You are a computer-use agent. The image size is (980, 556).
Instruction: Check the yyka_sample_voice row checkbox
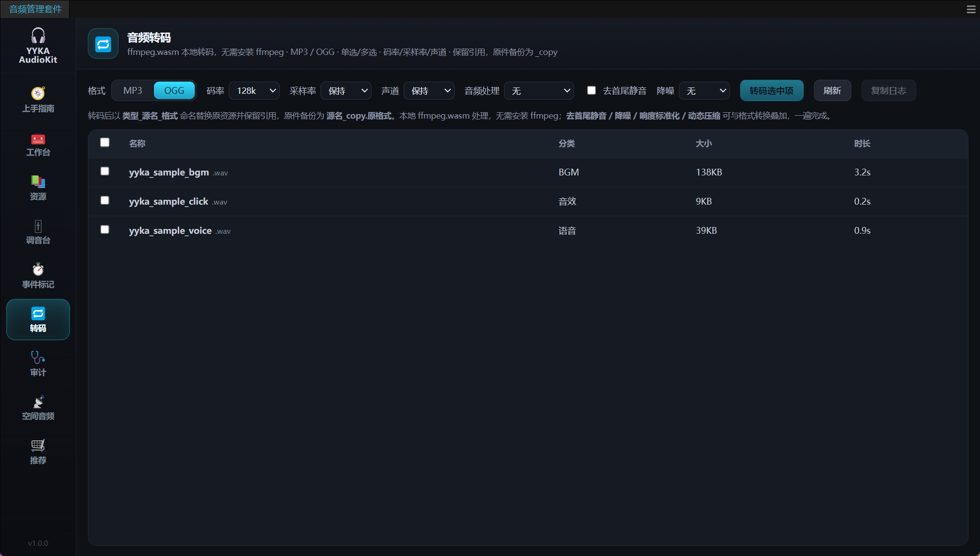105,229
